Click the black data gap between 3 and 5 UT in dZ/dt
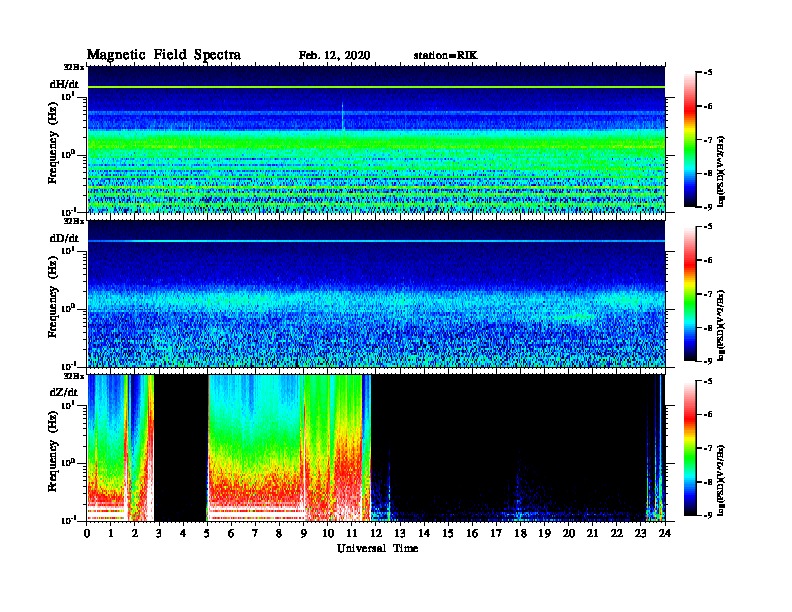This screenshot has width=792, height=612. click(x=181, y=448)
